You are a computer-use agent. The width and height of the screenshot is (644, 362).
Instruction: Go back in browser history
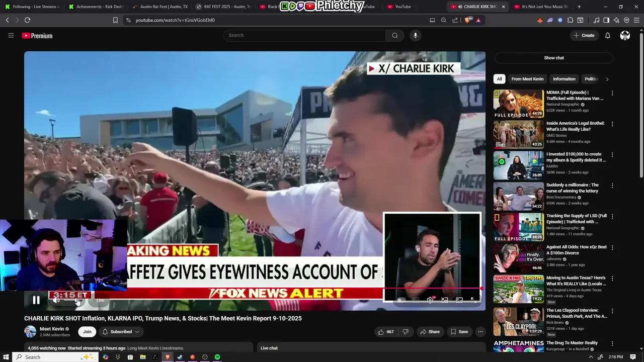point(8,20)
